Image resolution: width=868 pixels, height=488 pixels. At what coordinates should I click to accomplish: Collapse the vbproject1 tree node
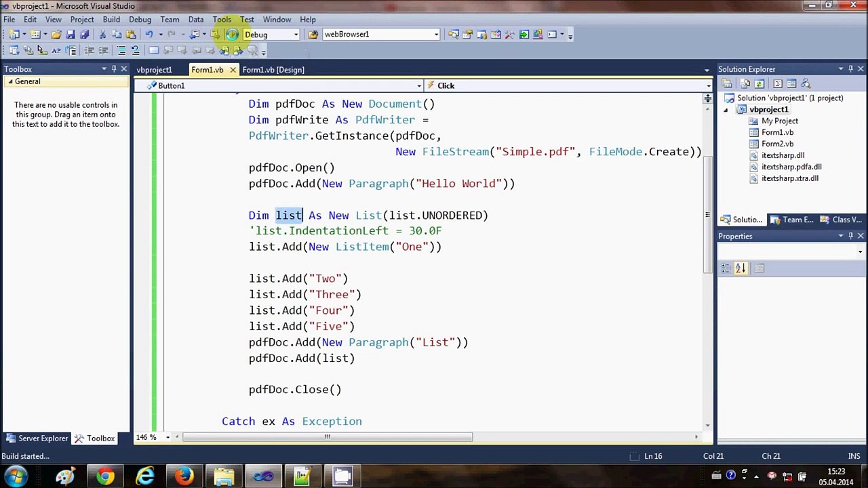[726, 110]
